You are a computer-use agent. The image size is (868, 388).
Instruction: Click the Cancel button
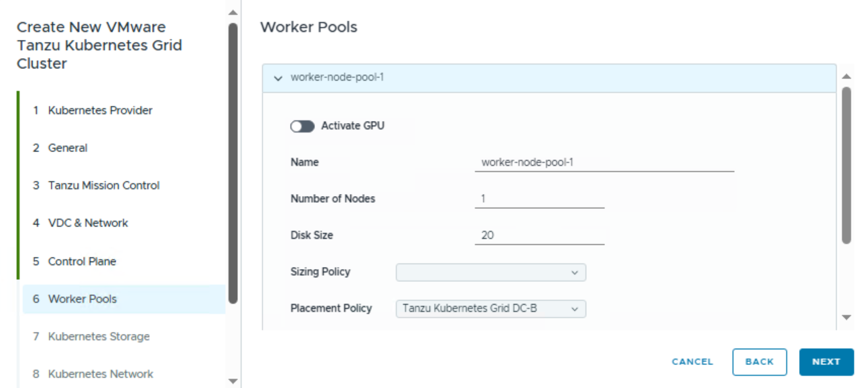coord(692,362)
